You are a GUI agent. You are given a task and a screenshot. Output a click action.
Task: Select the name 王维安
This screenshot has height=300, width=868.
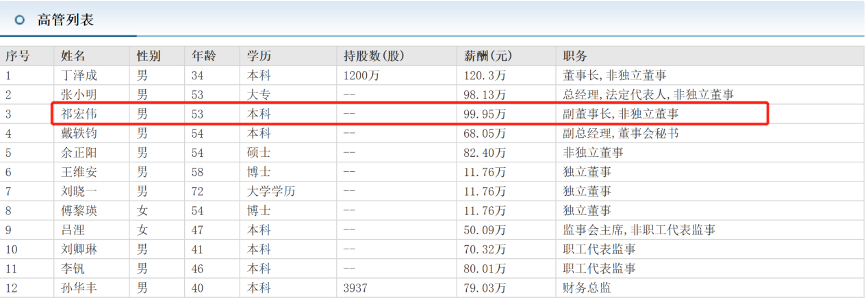[x=79, y=171]
